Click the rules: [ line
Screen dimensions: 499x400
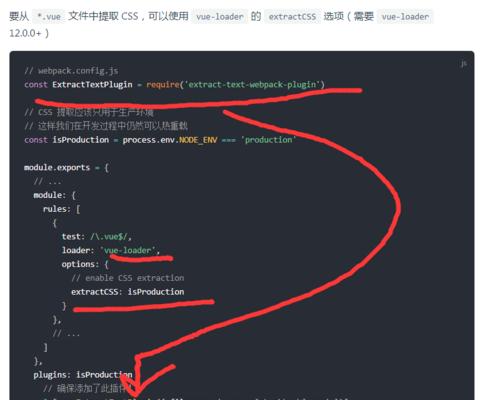click(62, 209)
